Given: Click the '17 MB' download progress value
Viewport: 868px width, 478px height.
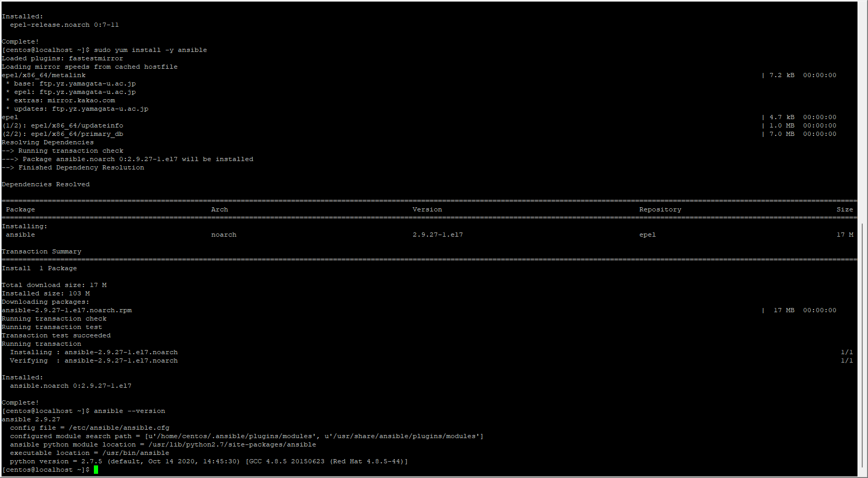Looking at the screenshot, I should [x=784, y=310].
